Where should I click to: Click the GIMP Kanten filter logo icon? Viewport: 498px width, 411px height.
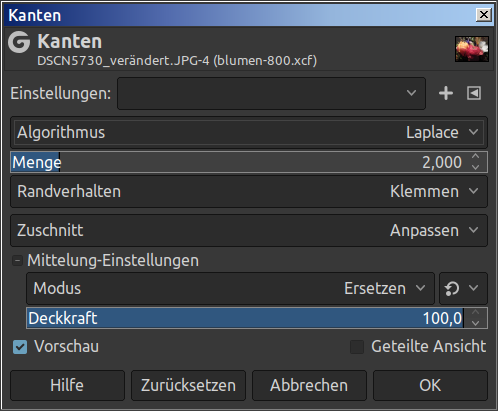point(19,42)
